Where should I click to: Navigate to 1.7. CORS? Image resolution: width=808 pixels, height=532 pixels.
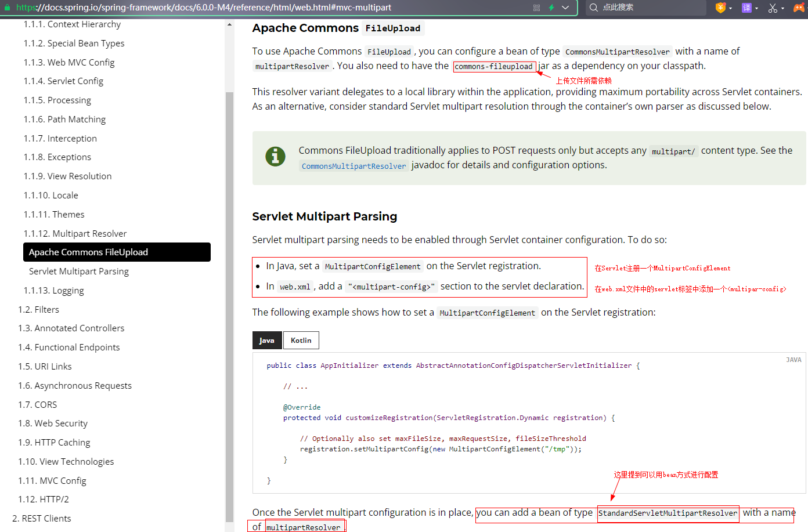point(37,405)
